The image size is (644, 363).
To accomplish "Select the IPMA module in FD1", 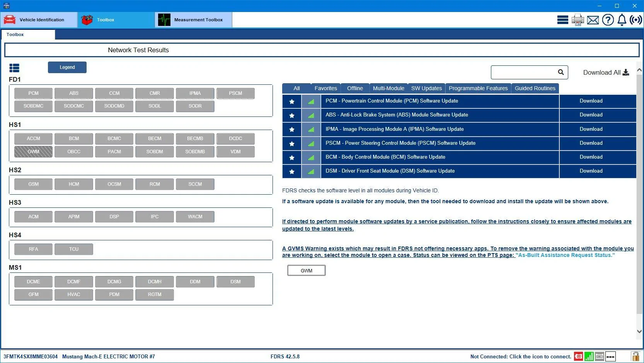I will [195, 93].
